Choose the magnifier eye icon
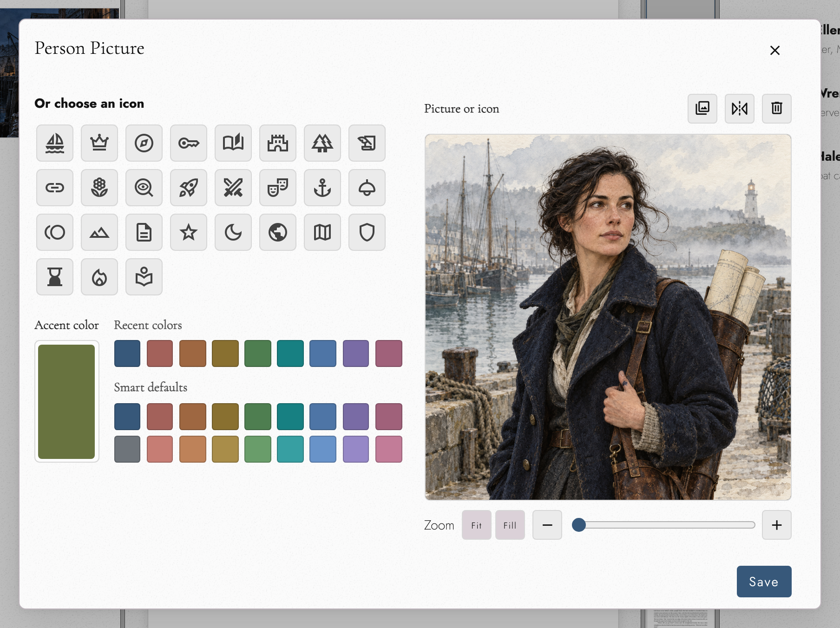 144,188
